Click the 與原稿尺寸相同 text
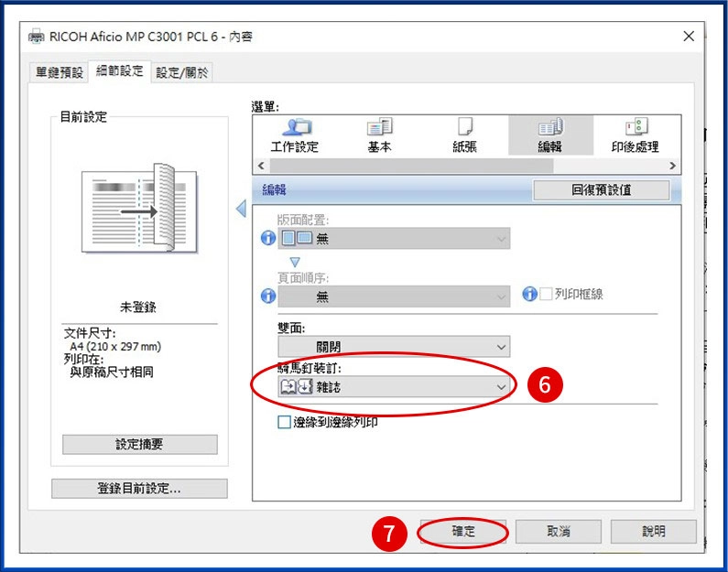Image resolution: width=728 pixels, height=572 pixels. (112, 372)
